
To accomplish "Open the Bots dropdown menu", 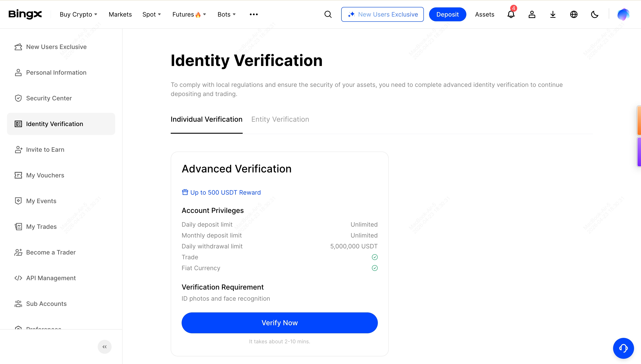I will 227,15.
